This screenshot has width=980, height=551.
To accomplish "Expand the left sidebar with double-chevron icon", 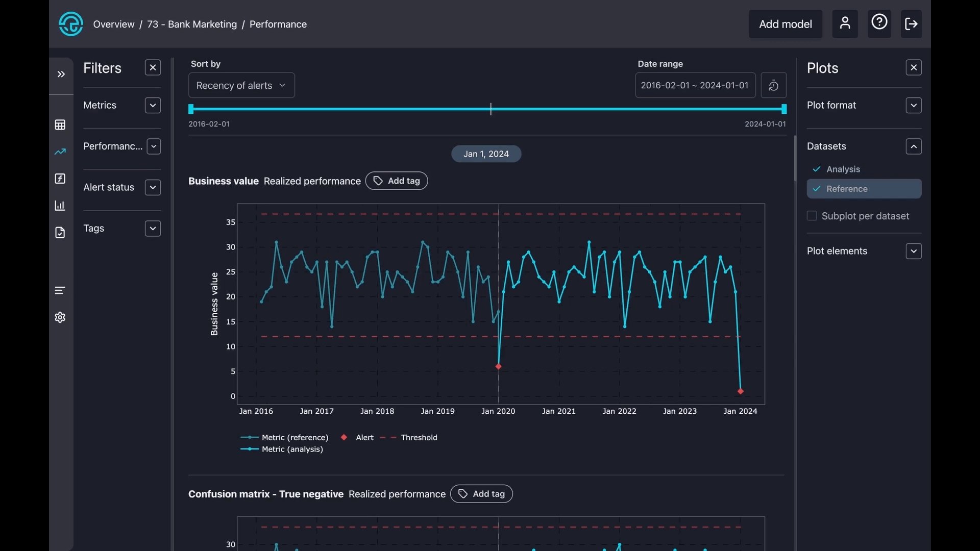I will [x=61, y=74].
